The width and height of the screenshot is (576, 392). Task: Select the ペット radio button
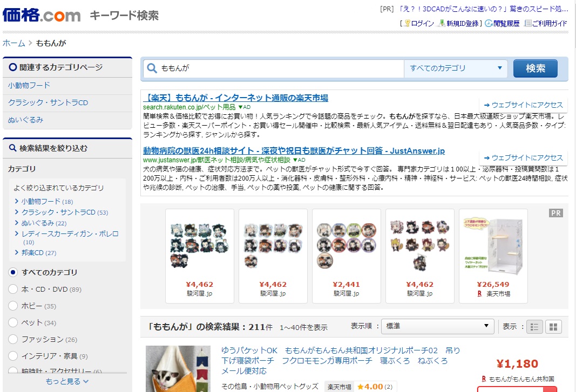13,322
